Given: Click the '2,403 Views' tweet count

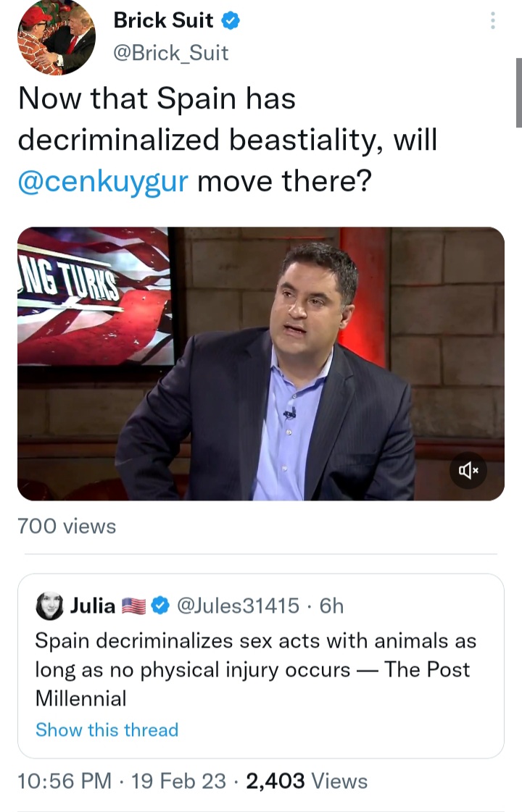Looking at the screenshot, I should click(x=307, y=781).
